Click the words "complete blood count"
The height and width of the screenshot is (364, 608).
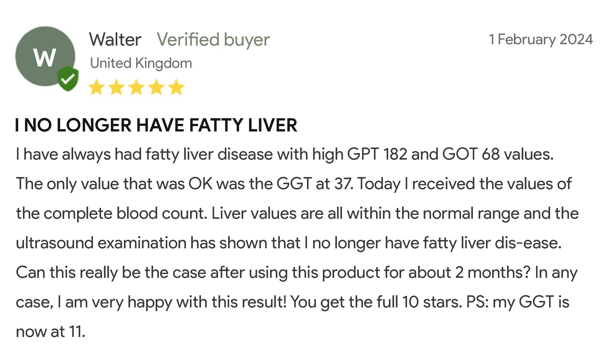[125, 213]
